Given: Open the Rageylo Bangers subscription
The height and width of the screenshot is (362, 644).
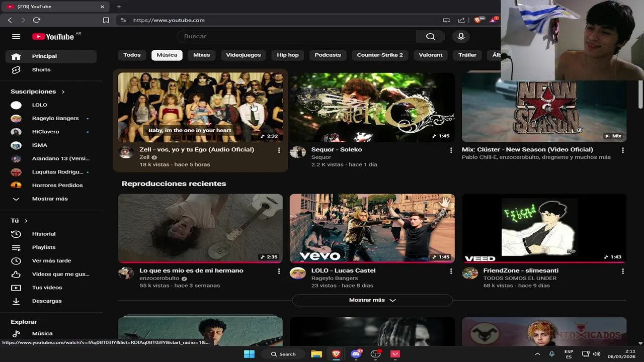Looking at the screenshot, I should pyautogui.click(x=51, y=118).
